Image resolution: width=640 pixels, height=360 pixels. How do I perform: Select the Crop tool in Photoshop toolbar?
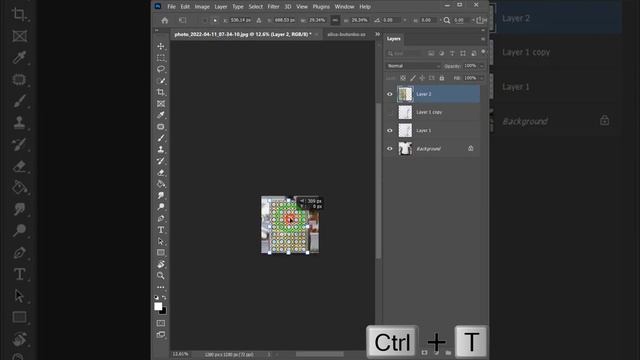pyautogui.click(x=161, y=92)
